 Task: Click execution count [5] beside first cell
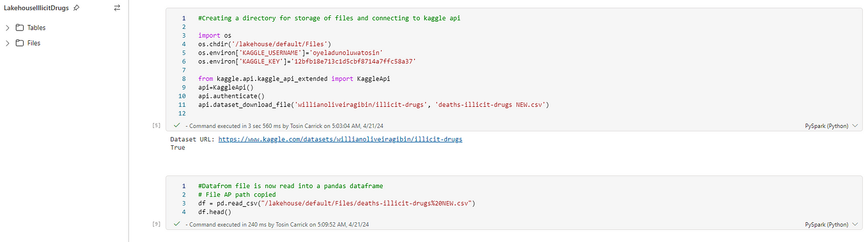point(156,126)
